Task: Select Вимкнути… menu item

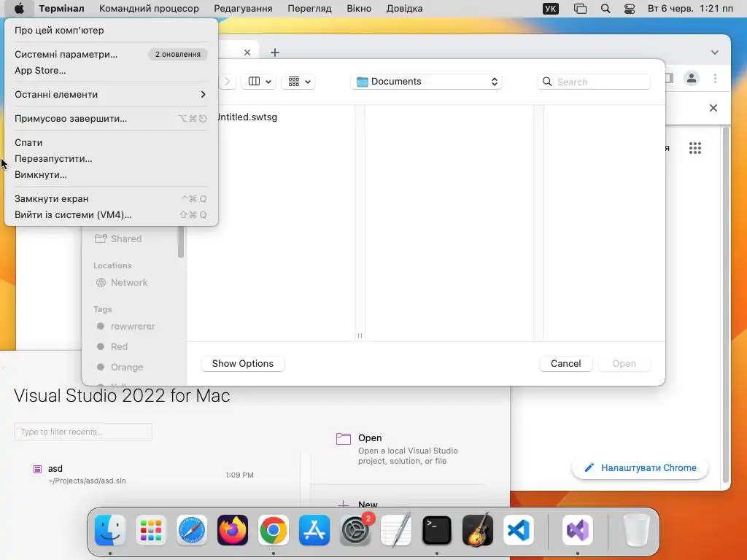Action: 111,175
